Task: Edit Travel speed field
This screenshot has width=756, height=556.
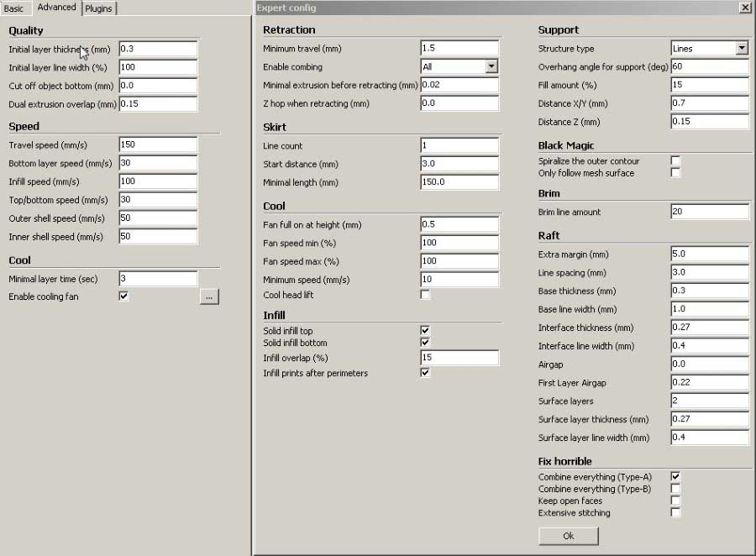Action: [x=158, y=144]
